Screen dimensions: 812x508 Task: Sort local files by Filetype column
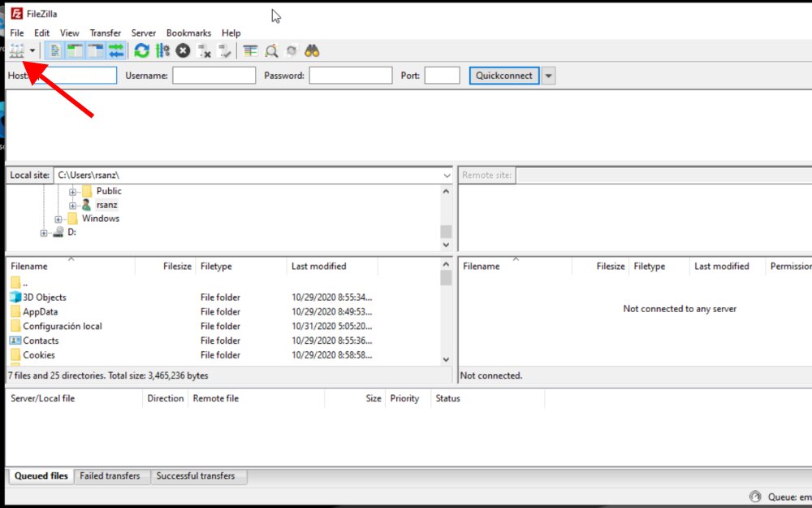(x=241, y=267)
